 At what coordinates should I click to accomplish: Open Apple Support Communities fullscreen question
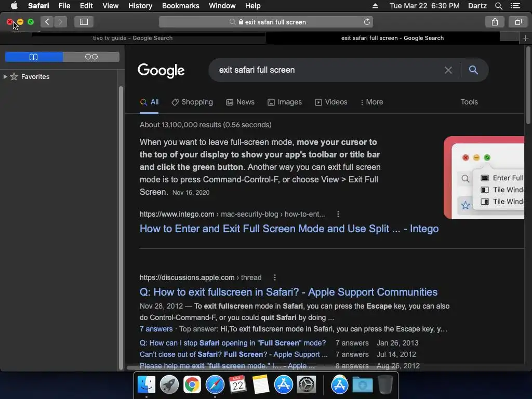(289, 292)
